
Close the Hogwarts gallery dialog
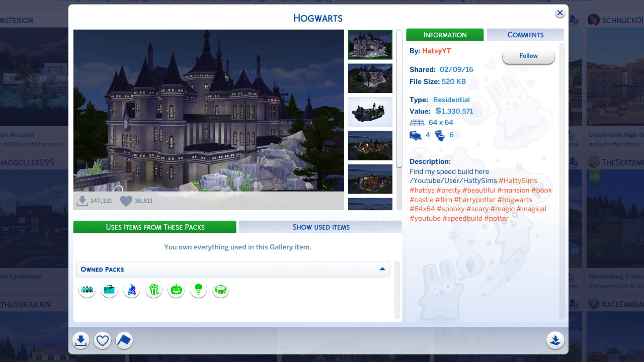click(x=560, y=13)
